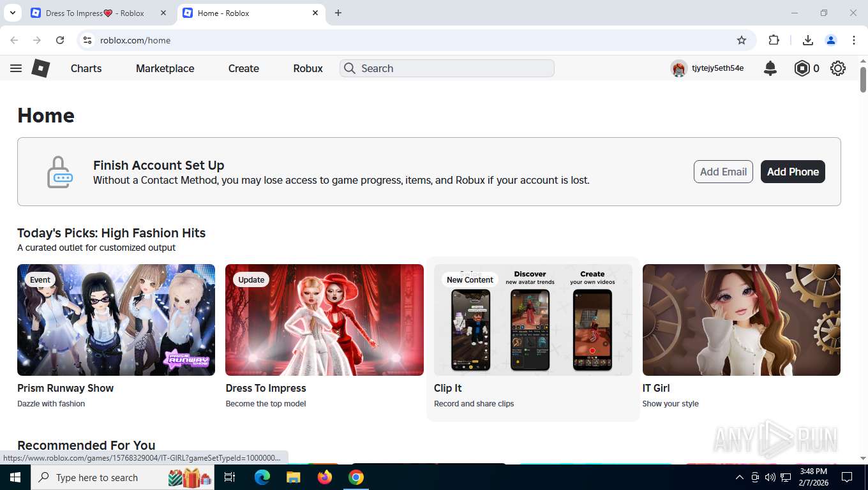Open the settings gear icon
This screenshot has width=868, height=490.
coord(838,68)
